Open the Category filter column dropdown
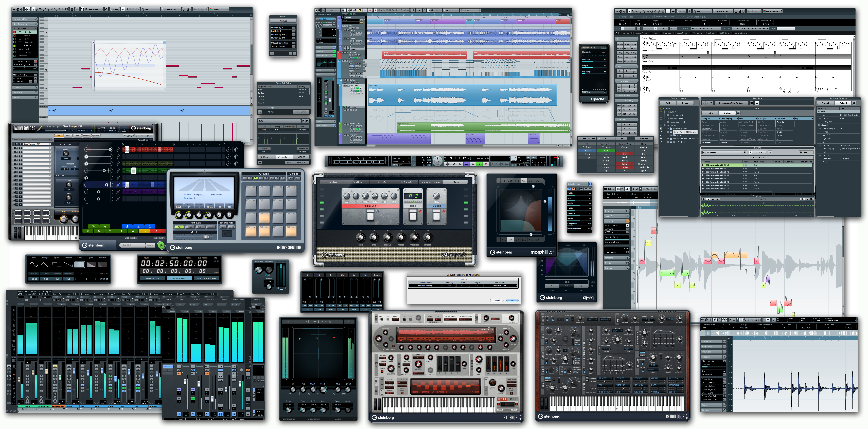The image size is (868, 429). [719, 119]
